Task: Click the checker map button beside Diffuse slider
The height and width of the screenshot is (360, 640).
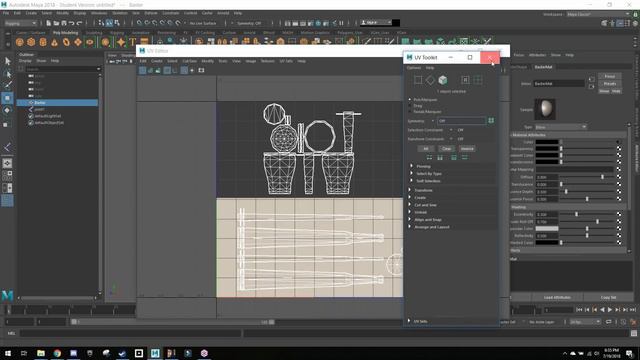Action: pyautogui.click(x=619, y=177)
